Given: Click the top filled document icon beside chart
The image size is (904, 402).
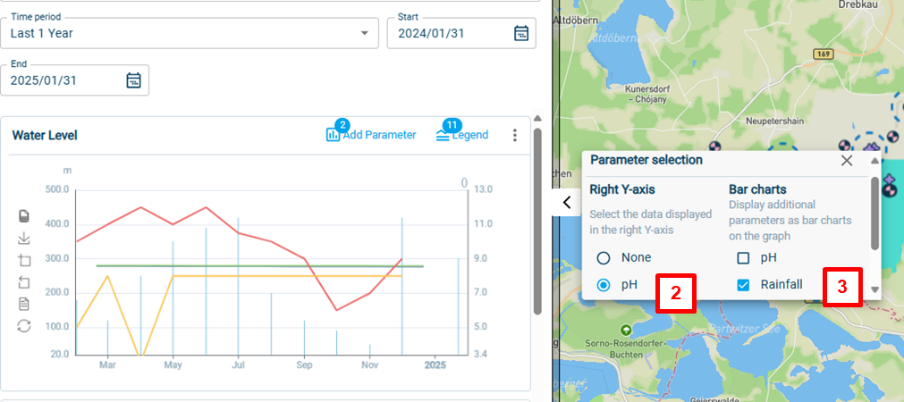Looking at the screenshot, I should tap(24, 216).
